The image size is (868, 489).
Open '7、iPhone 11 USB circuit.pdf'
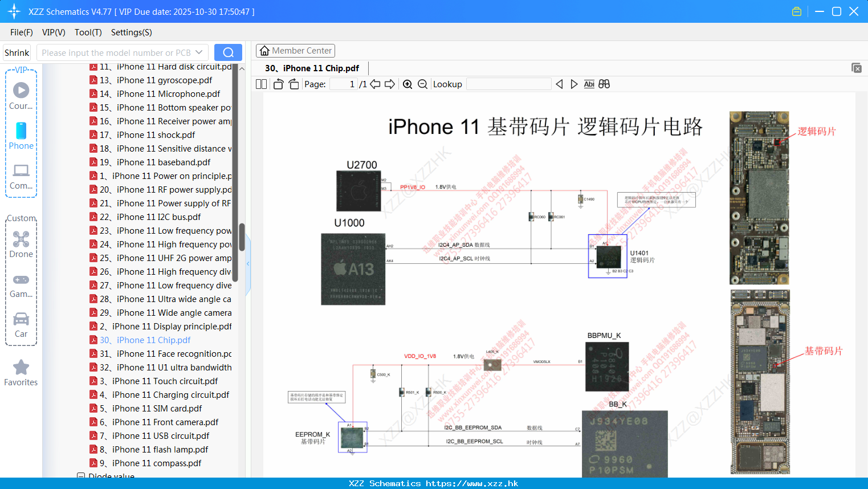click(x=149, y=436)
